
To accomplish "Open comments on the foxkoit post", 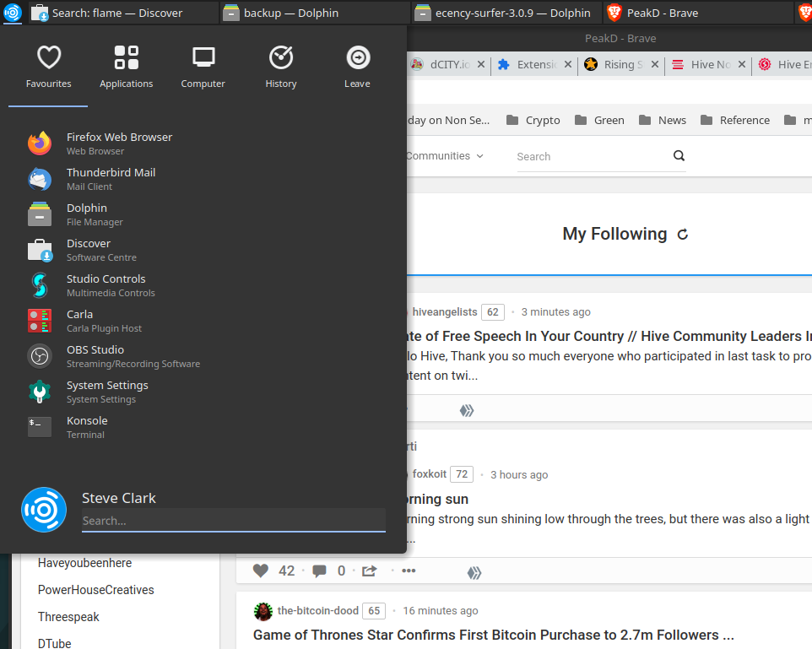I will tap(320, 571).
